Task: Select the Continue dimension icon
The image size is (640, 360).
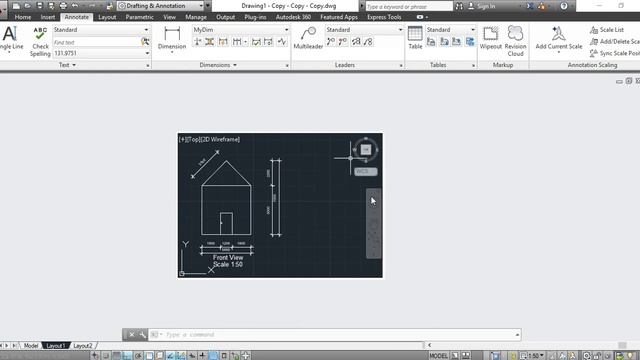Action: [x=237, y=42]
